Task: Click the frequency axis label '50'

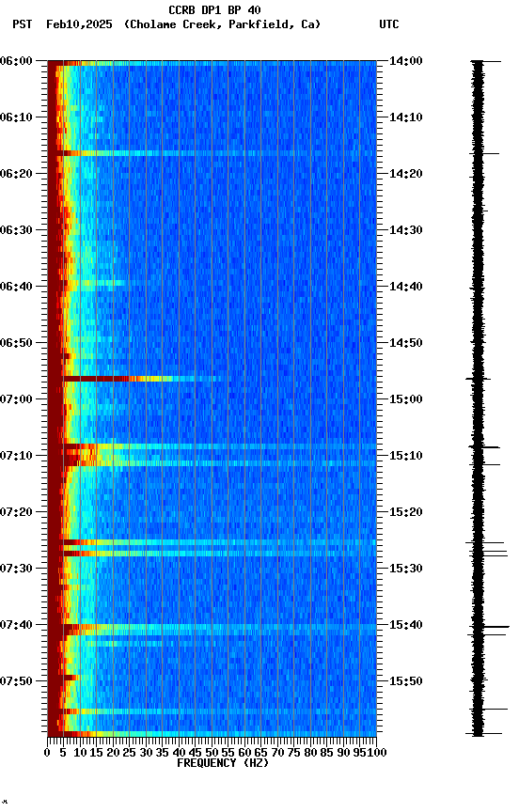Action: tap(212, 753)
